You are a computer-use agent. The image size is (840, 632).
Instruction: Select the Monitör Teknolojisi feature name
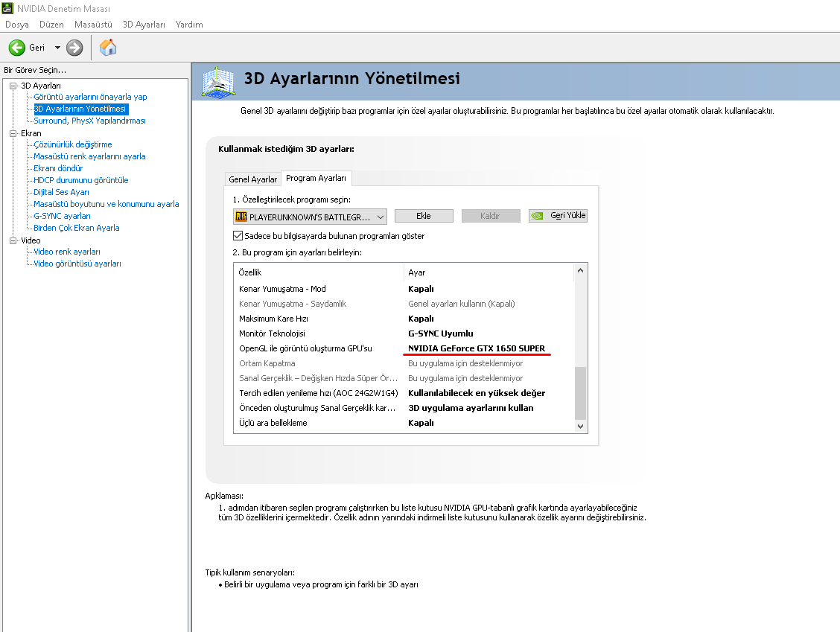click(272, 333)
